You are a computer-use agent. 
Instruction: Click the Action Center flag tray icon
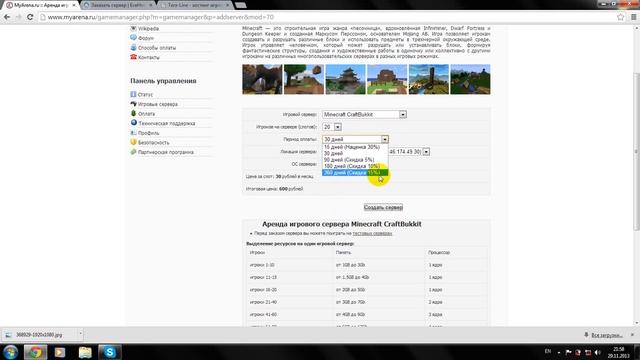pyautogui.click(x=568, y=352)
